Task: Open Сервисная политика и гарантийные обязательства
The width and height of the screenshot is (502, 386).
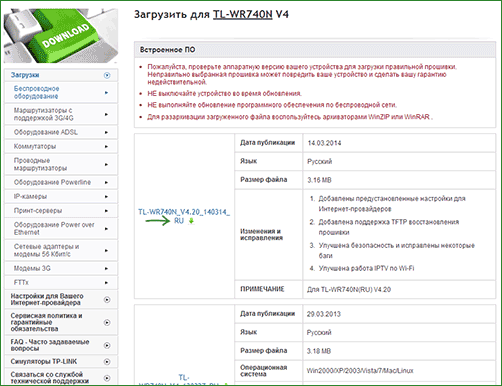Action: pos(46,322)
